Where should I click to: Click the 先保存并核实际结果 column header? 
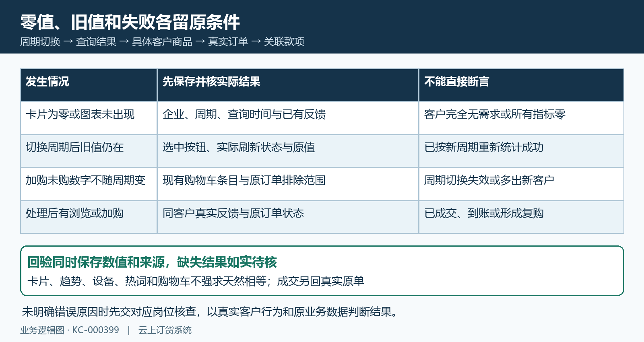click(x=288, y=85)
